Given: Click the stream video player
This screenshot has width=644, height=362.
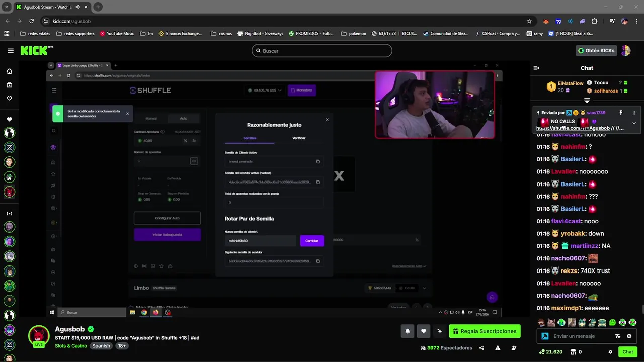Looking at the screenshot, I should coord(275,189).
